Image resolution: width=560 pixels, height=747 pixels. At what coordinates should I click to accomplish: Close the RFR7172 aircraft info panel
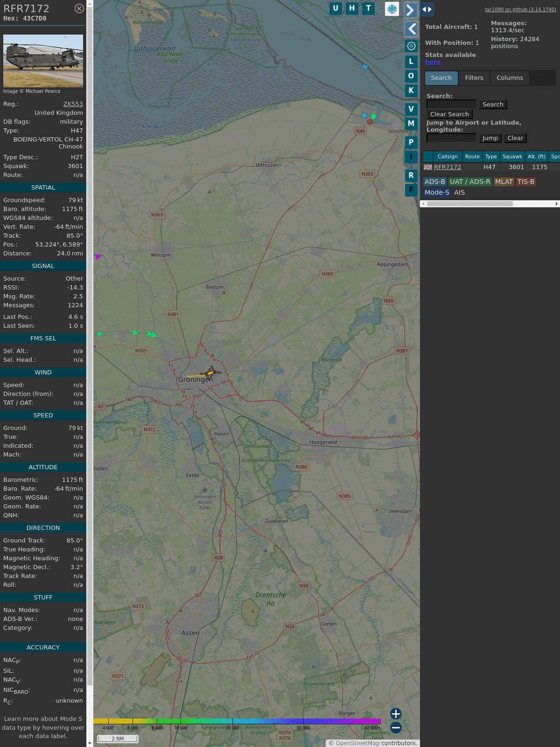click(79, 8)
